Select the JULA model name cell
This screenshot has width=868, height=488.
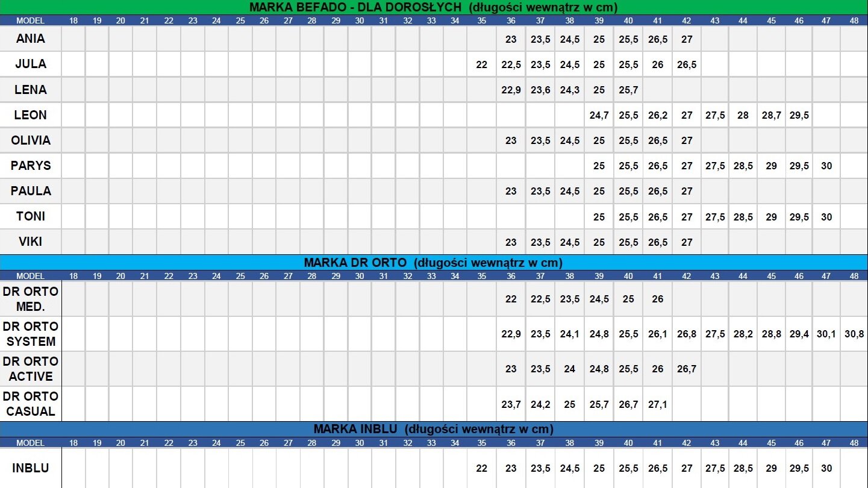tap(31, 64)
